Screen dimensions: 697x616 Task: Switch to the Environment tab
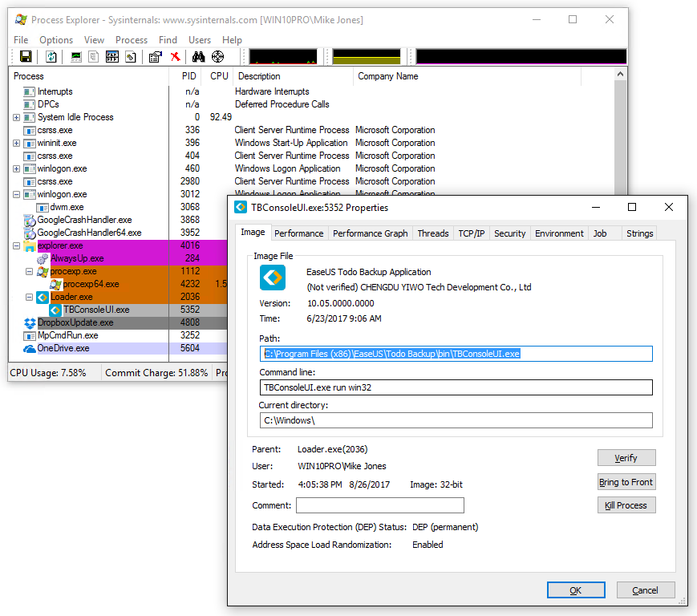click(x=559, y=233)
